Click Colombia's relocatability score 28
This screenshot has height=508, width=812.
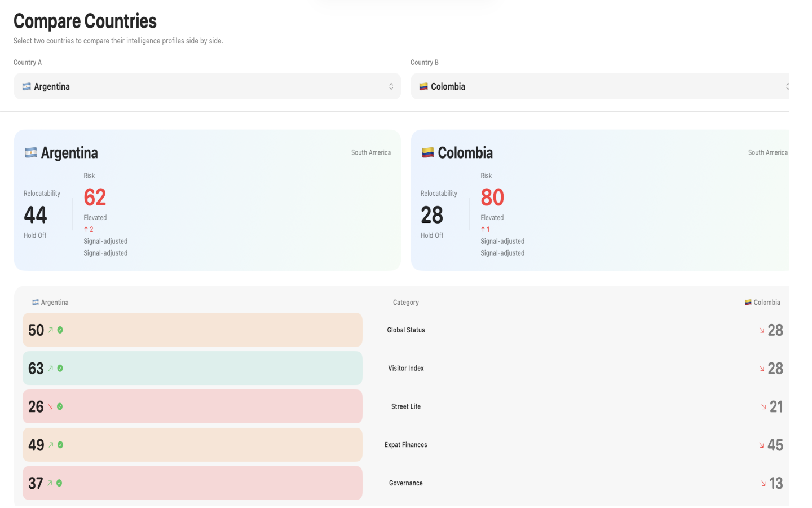(432, 215)
